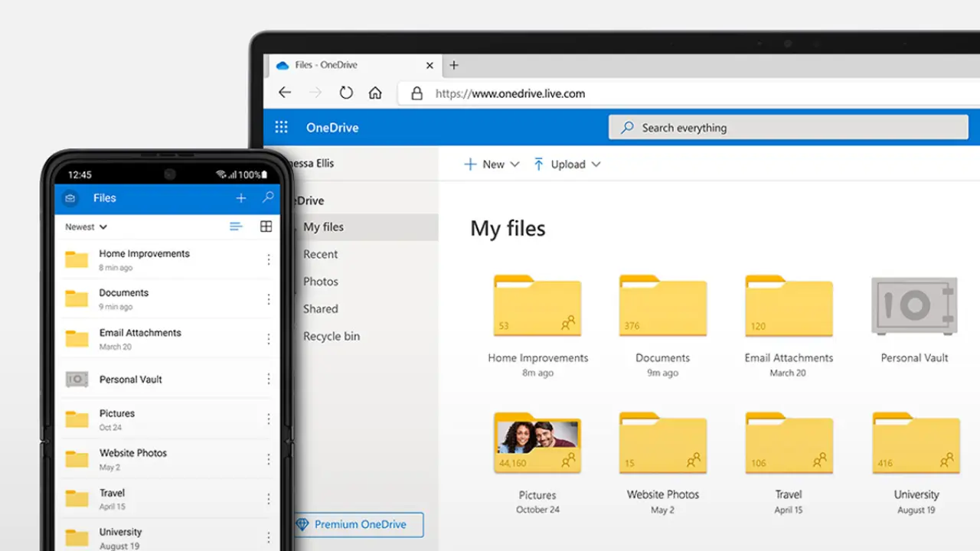Open the app launcher waffle icon
Screen dimensions: 980x551
click(x=281, y=128)
